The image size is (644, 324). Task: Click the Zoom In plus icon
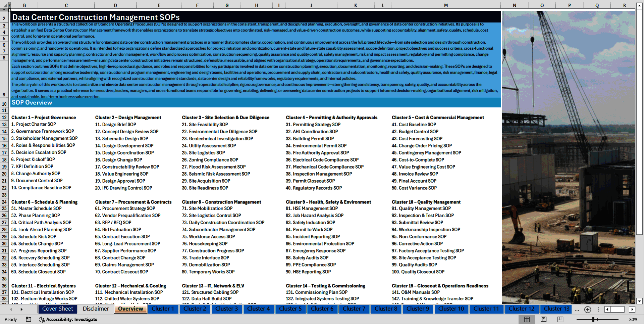[622, 319]
